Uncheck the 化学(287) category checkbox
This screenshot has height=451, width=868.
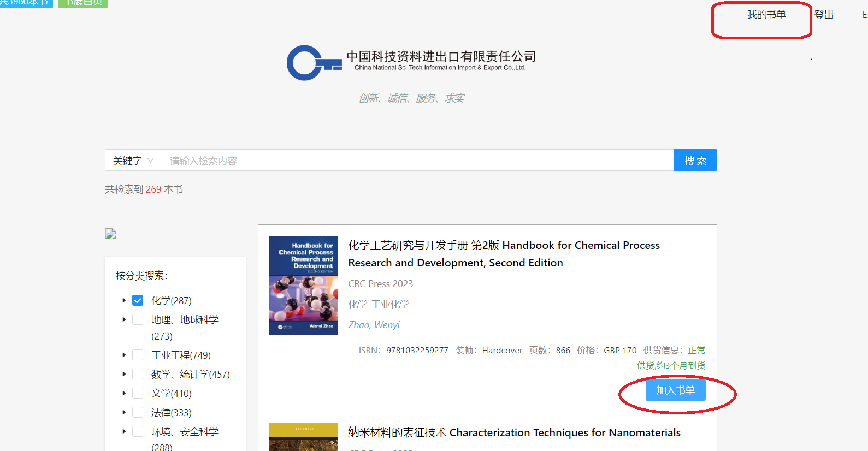(x=138, y=301)
